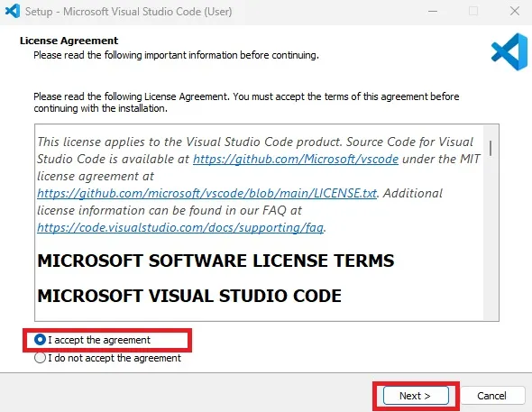The image size is (532, 412).
Task: Click the "I accept the agreement" label text
Action: 99,340
